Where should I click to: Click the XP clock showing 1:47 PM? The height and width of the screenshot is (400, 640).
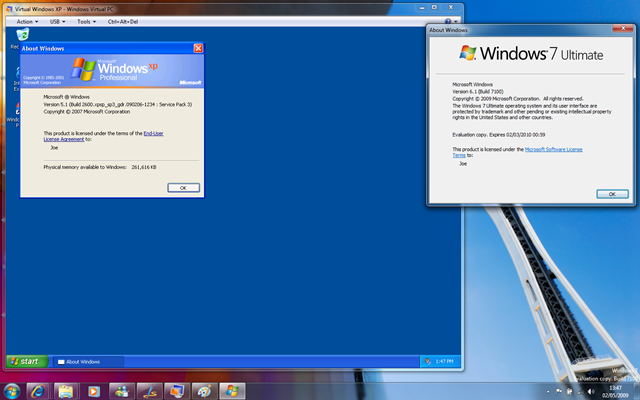pyautogui.click(x=444, y=361)
